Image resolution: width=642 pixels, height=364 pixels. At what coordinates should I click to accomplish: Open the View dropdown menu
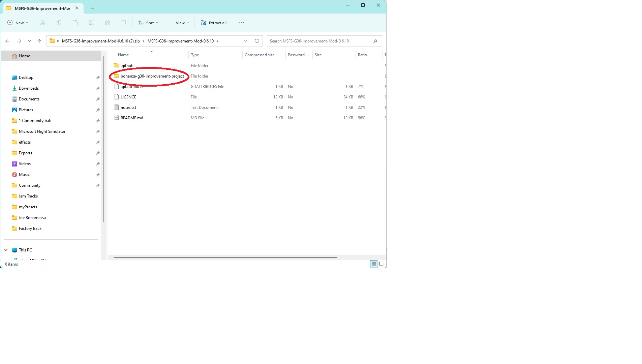point(178,23)
